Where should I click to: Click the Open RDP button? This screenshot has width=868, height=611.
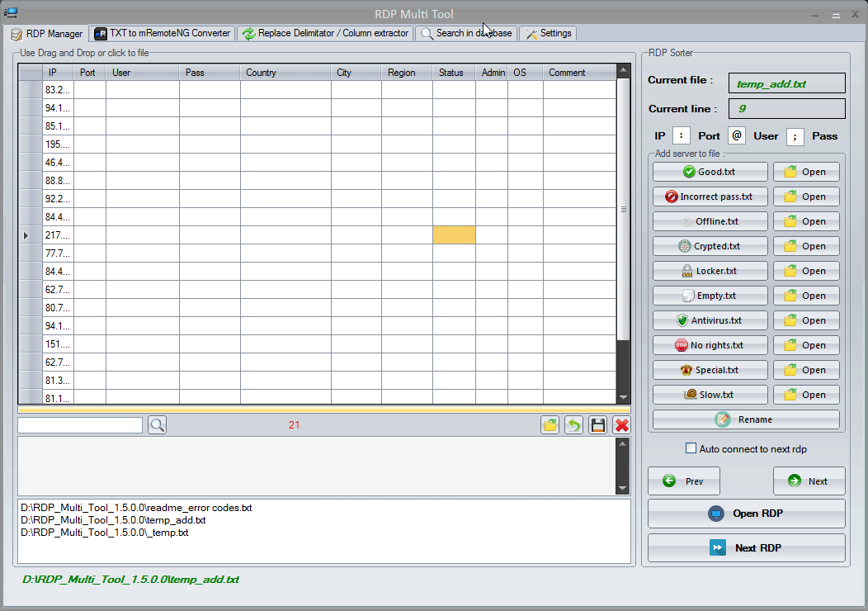[x=747, y=514]
